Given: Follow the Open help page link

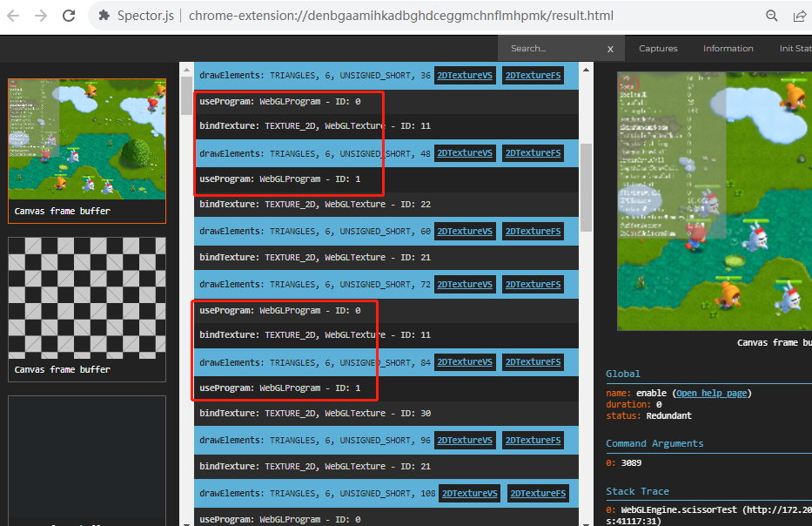Looking at the screenshot, I should 712,393.
